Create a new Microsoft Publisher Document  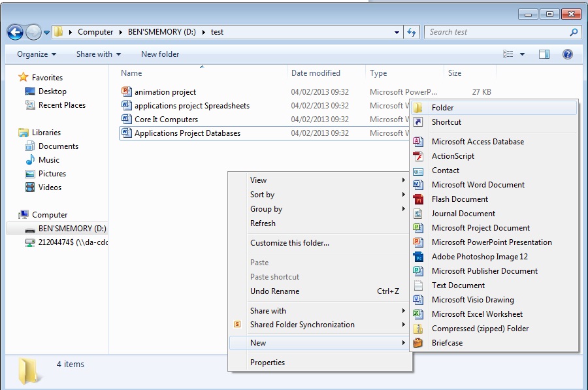(x=483, y=270)
